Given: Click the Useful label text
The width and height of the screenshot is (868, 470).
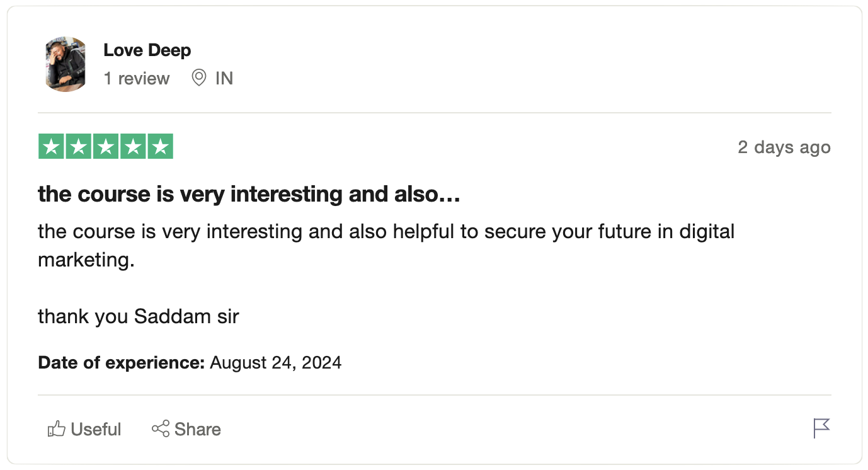Looking at the screenshot, I should click(x=96, y=429).
